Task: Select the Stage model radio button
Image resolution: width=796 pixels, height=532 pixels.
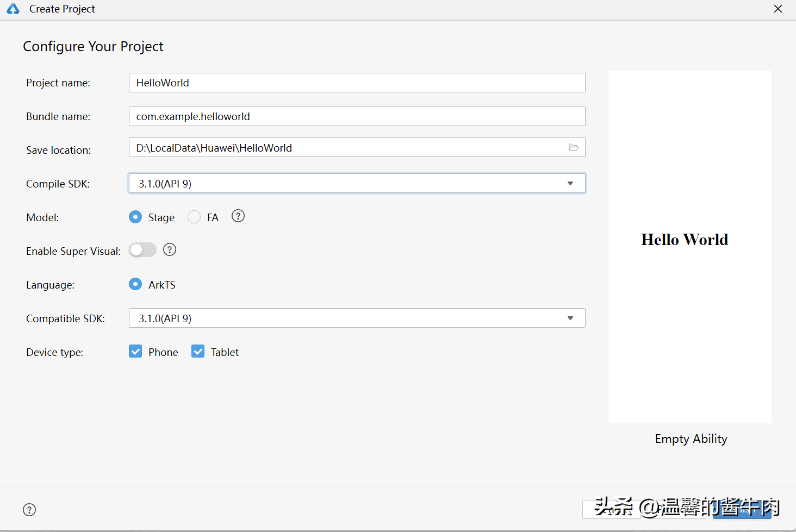Action: (x=135, y=217)
